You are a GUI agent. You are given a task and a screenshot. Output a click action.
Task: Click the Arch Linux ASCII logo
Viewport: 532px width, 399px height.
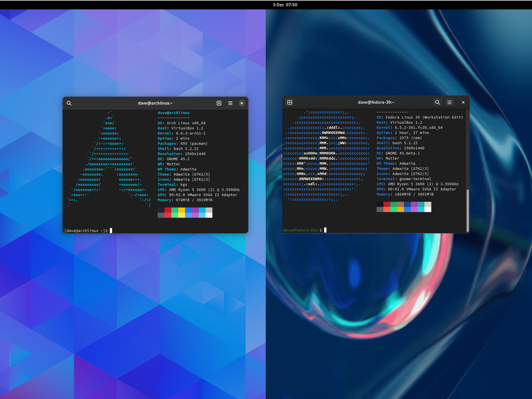(x=109, y=159)
